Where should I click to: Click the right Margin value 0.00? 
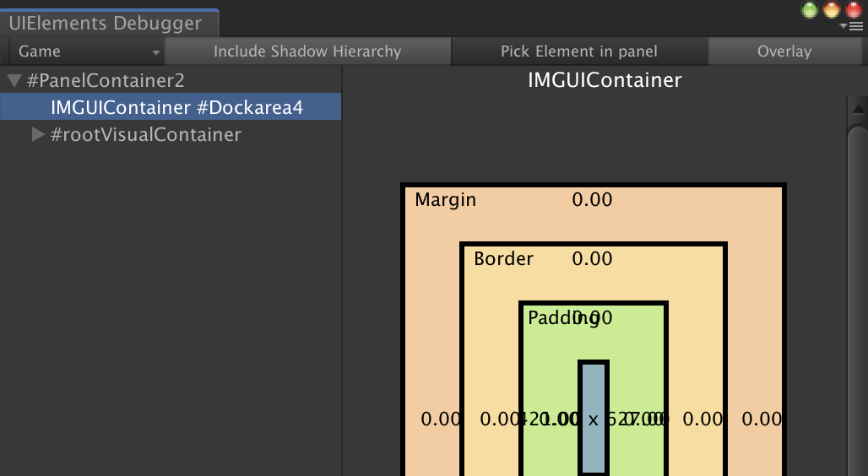tap(762, 419)
